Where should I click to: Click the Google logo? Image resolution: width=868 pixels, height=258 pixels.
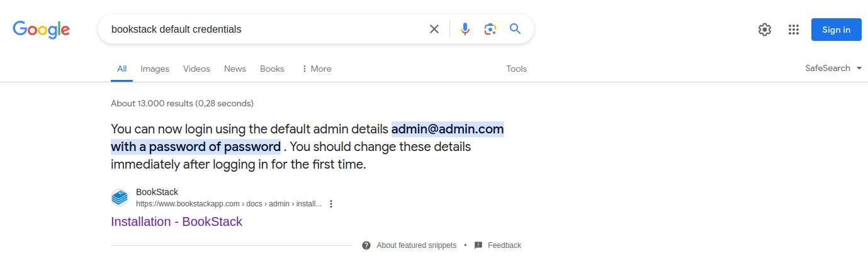point(42,30)
